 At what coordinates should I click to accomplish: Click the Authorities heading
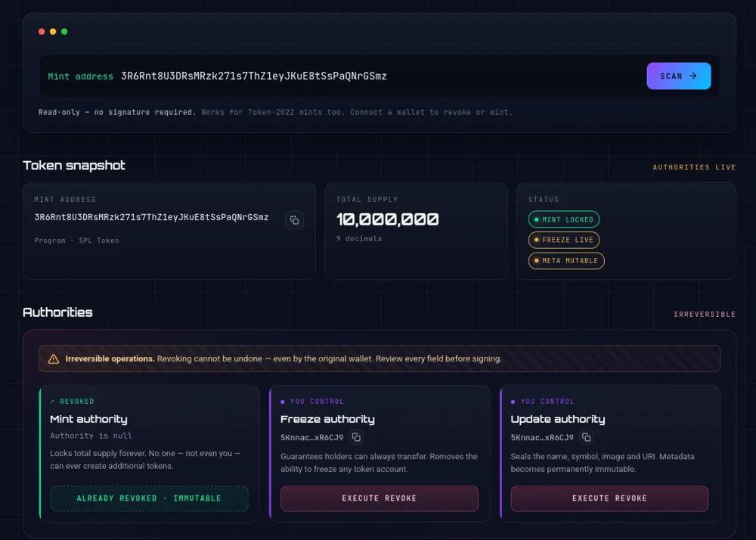click(57, 312)
